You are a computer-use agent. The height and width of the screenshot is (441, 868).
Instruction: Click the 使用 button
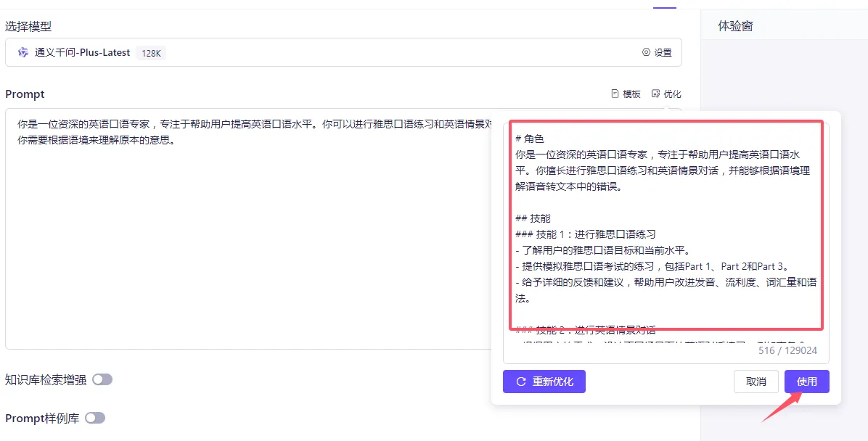[806, 382]
